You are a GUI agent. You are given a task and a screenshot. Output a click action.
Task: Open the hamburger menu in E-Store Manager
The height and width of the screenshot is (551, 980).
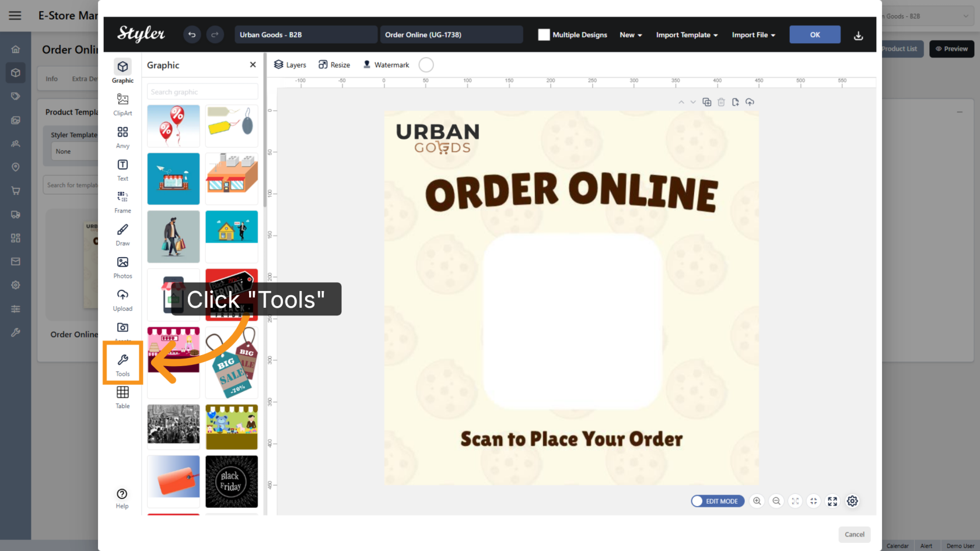pos(15,16)
